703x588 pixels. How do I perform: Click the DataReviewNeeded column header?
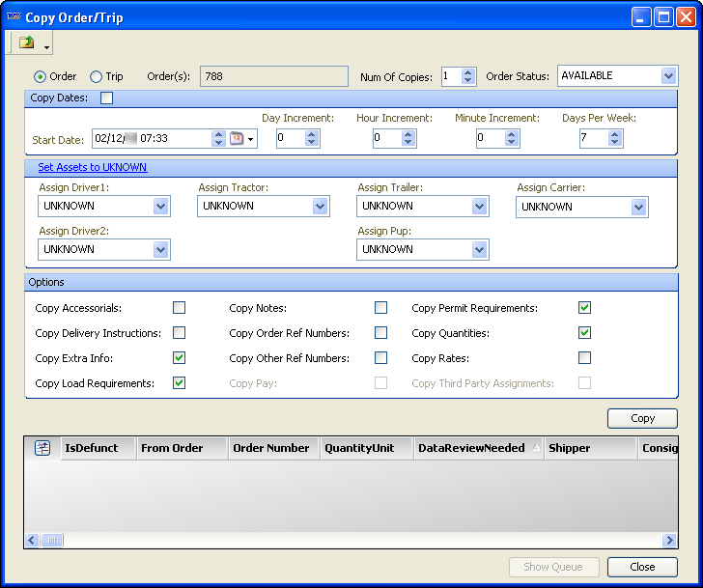471,448
